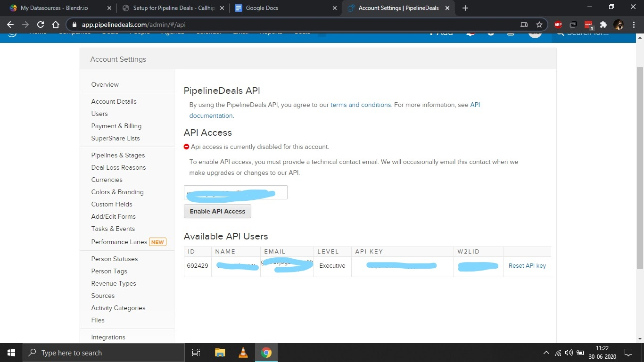
Task: Open the volume tray icon
Action: pos(569,353)
